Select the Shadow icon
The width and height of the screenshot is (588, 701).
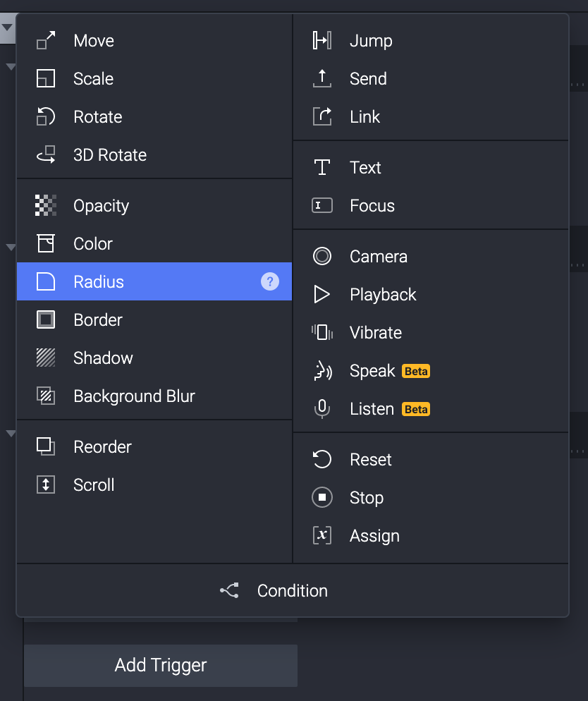click(x=46, y=358)
